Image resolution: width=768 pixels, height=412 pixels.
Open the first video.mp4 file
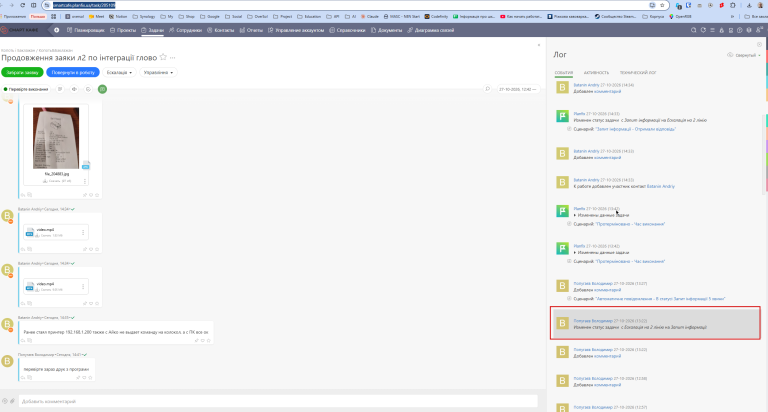(45, 230)
